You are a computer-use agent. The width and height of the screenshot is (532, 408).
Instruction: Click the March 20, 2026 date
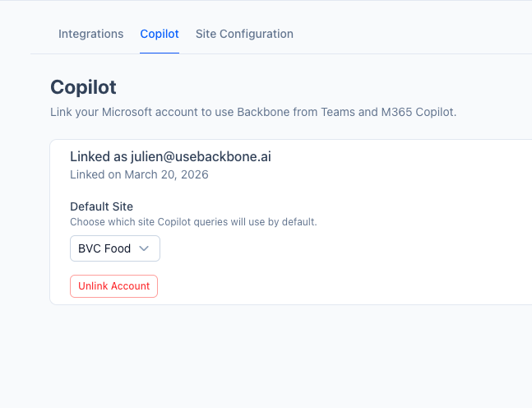point(167,174)
